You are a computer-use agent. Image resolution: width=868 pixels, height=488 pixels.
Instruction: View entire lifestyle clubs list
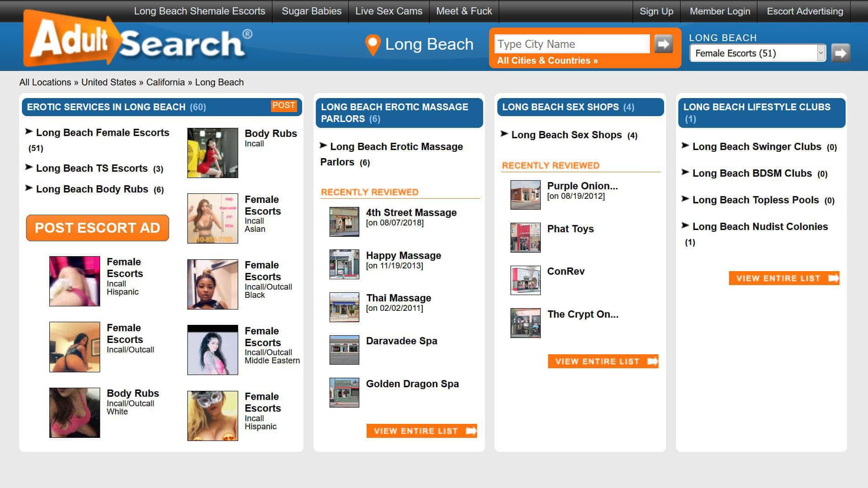pos(784,278)
